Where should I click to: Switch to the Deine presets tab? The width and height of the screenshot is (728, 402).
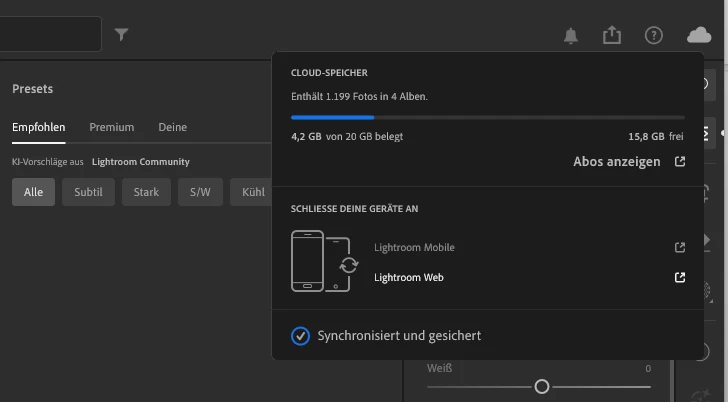[173, 127]
